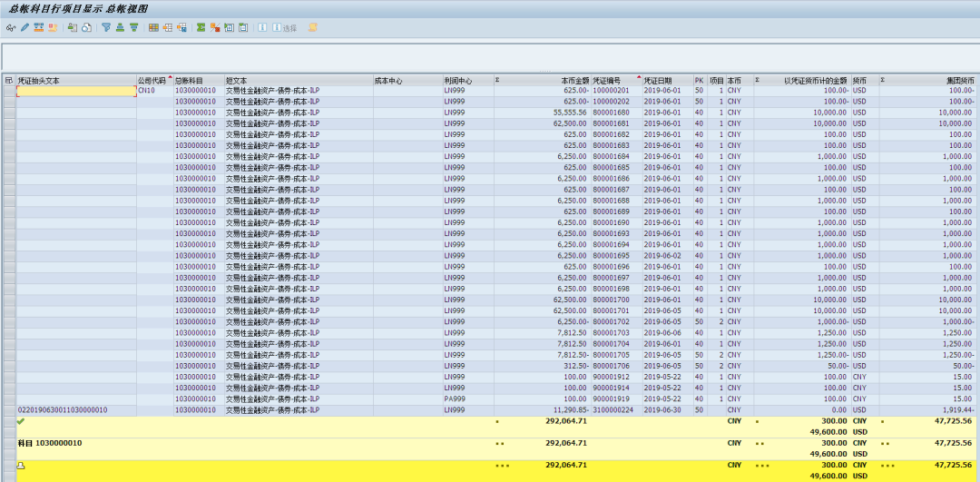980x482 pixels.
Task: Select the 本币金额 column header
Action: (542, 81)
